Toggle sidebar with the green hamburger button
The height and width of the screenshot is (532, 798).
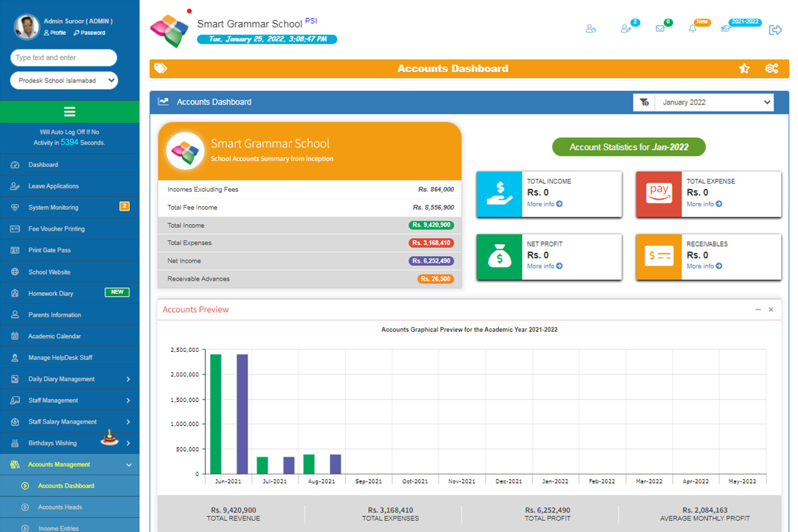point(70,112)
